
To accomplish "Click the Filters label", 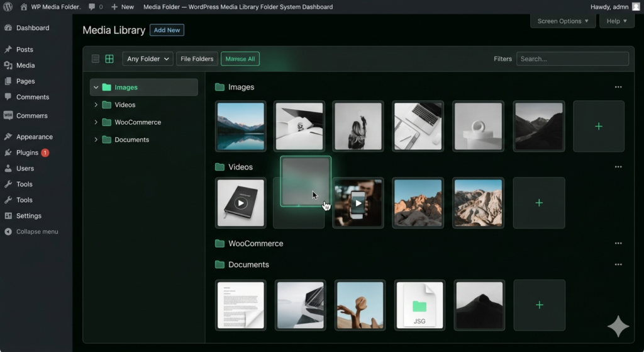I will point(502,59).
